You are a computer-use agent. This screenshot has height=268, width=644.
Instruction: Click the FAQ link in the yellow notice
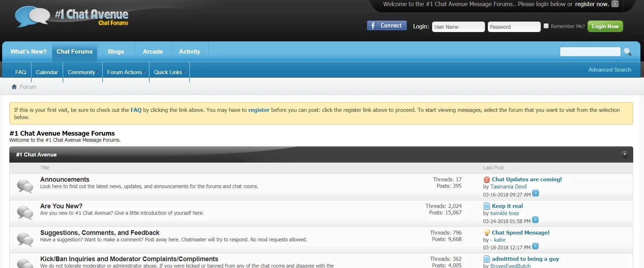136,110
